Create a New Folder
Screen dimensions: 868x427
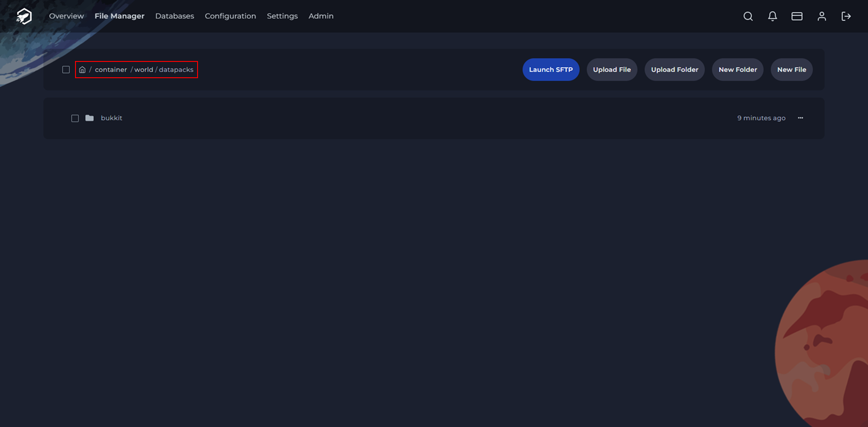pyautogui.click(x=737, y=70)
